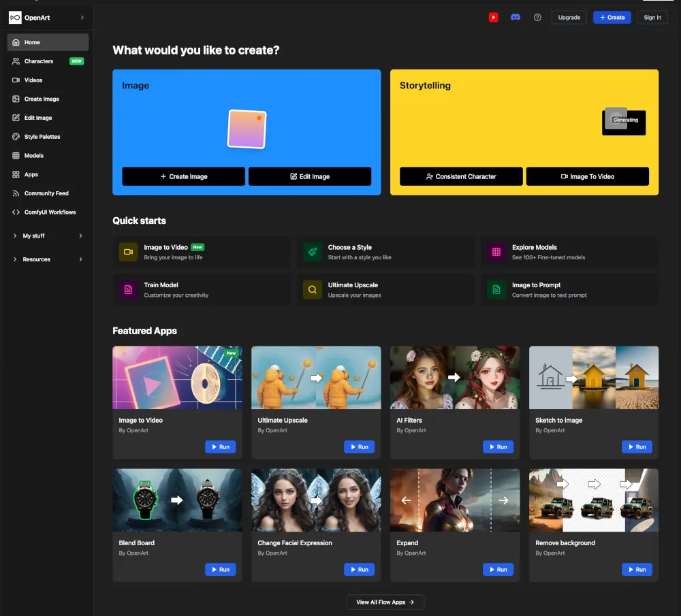The image size is (681, 616).
Task: Click View All Flow Apps button
Action: (x=385, y=602)
